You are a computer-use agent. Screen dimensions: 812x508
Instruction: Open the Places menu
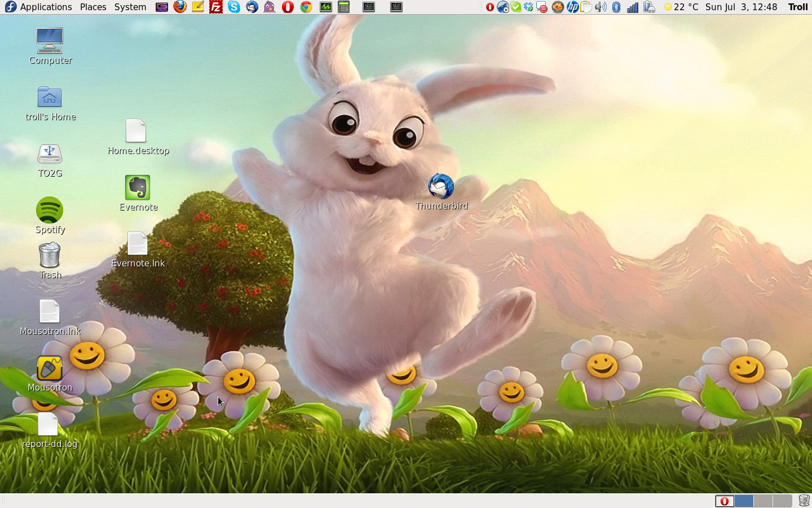(93, 7)
